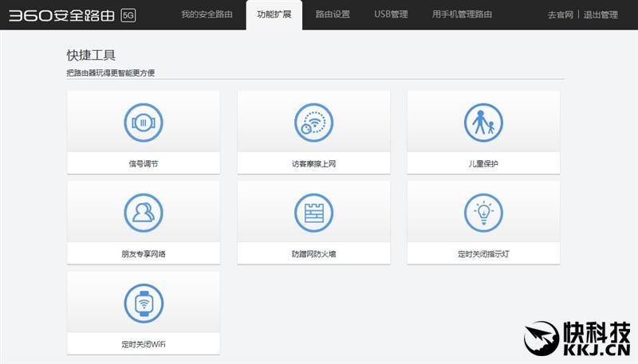Click the 朋友专享网络 label
The image size is (638, 364).
tap(144, 254)
